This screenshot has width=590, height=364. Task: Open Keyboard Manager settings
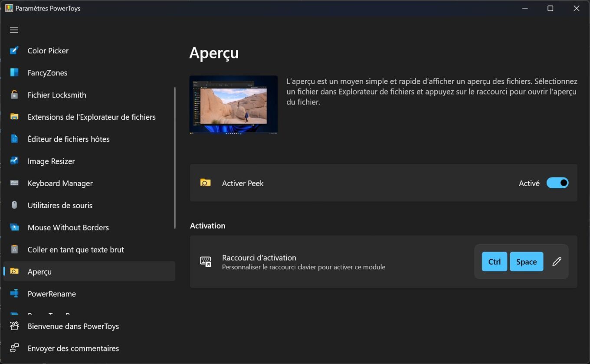[x=89, y=184]
